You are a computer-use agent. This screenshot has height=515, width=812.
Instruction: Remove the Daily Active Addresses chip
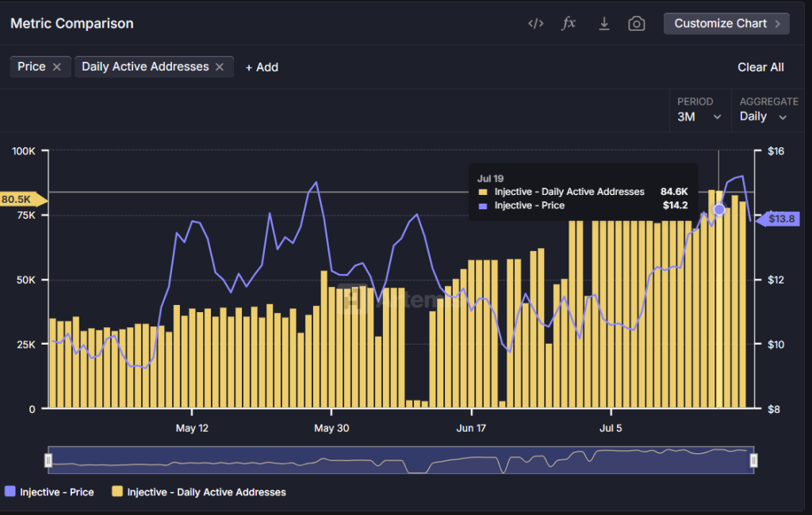coord(220,67)
